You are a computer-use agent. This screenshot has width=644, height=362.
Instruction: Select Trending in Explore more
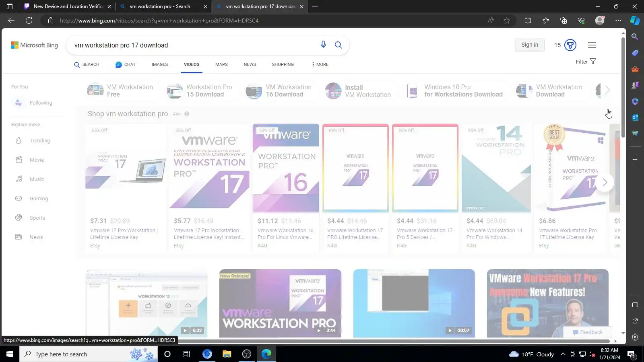tap(33, 140)
